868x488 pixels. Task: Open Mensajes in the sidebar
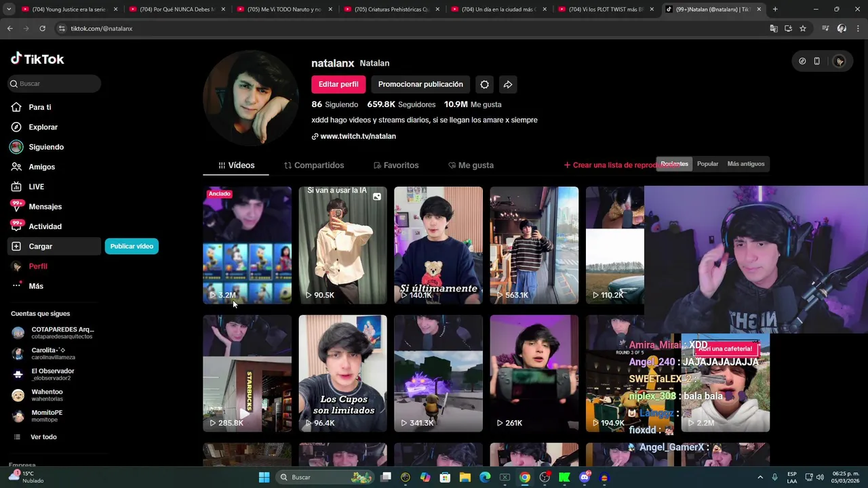pyautogui.click(x=45, y=207)
